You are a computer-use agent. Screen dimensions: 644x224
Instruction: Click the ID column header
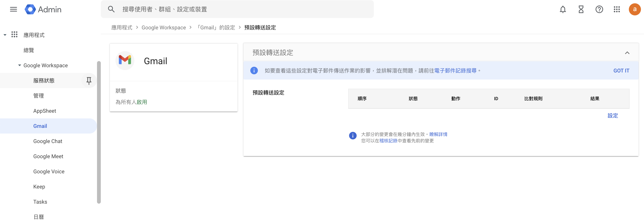pyautogui.click(x=496, y=99)
